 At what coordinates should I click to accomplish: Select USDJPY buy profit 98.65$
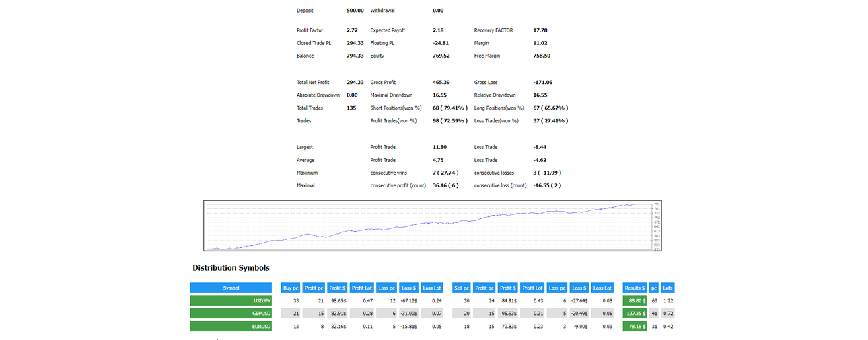[x=338, y=301]
